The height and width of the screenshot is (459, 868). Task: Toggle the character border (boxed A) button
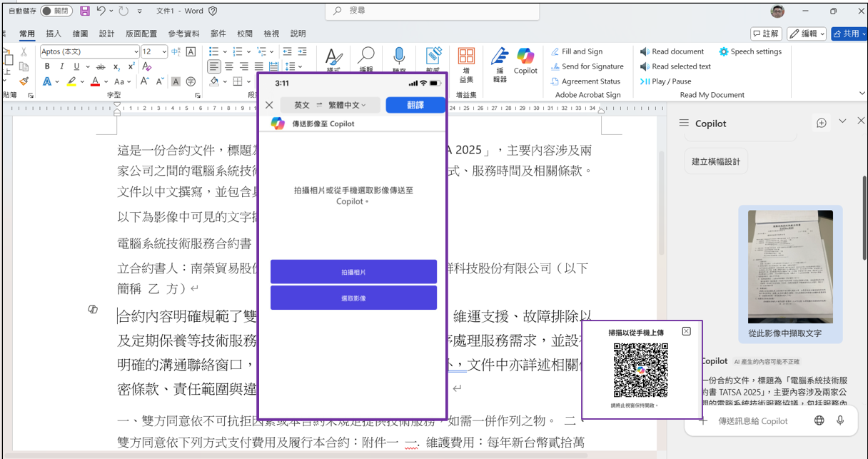click(x=191, y=51)
